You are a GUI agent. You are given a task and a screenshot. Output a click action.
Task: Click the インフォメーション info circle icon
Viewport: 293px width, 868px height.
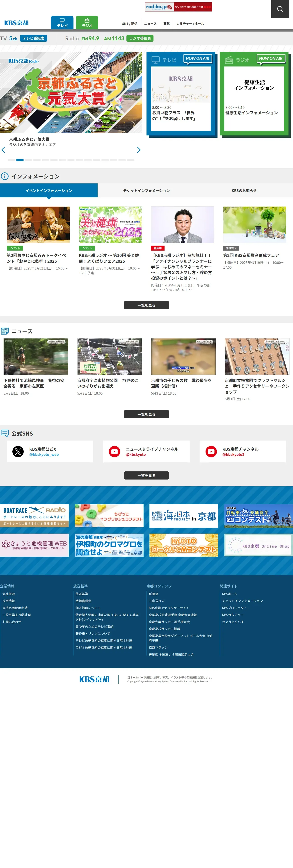(5, 176)
